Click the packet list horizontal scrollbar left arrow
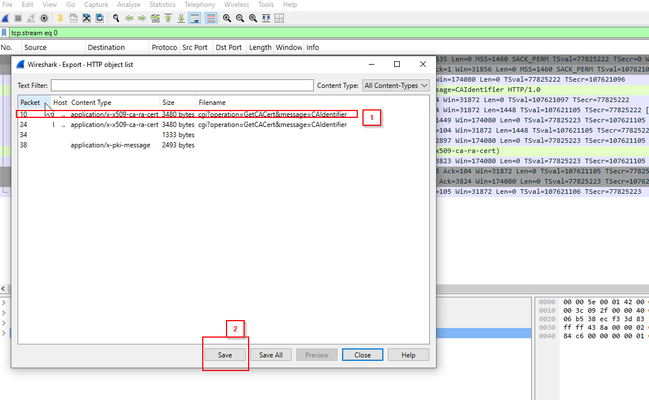 (x=3, y=289)
